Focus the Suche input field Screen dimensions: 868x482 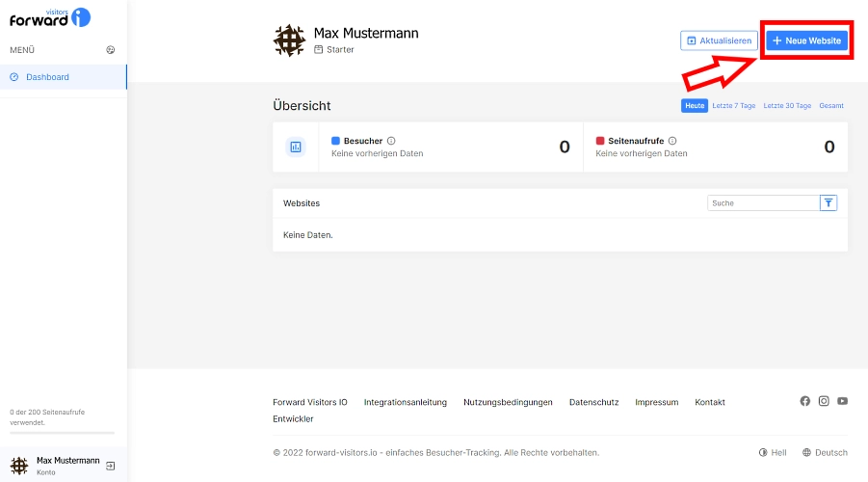click(763, 203)
